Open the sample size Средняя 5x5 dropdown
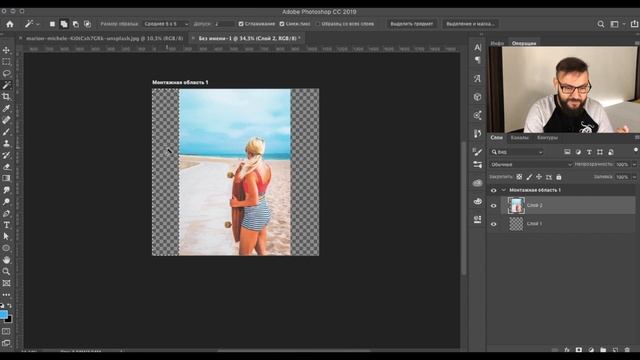 point(166,24)
